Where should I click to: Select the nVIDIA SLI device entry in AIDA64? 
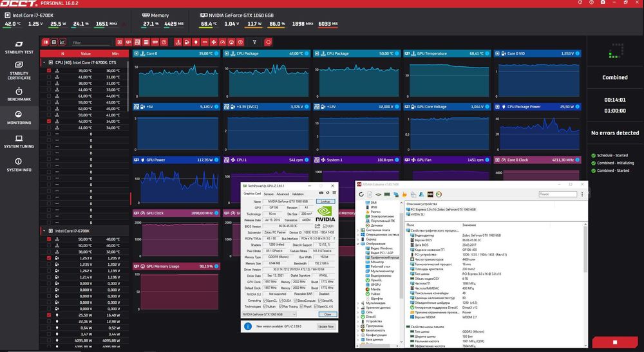[x=415, y=214]
